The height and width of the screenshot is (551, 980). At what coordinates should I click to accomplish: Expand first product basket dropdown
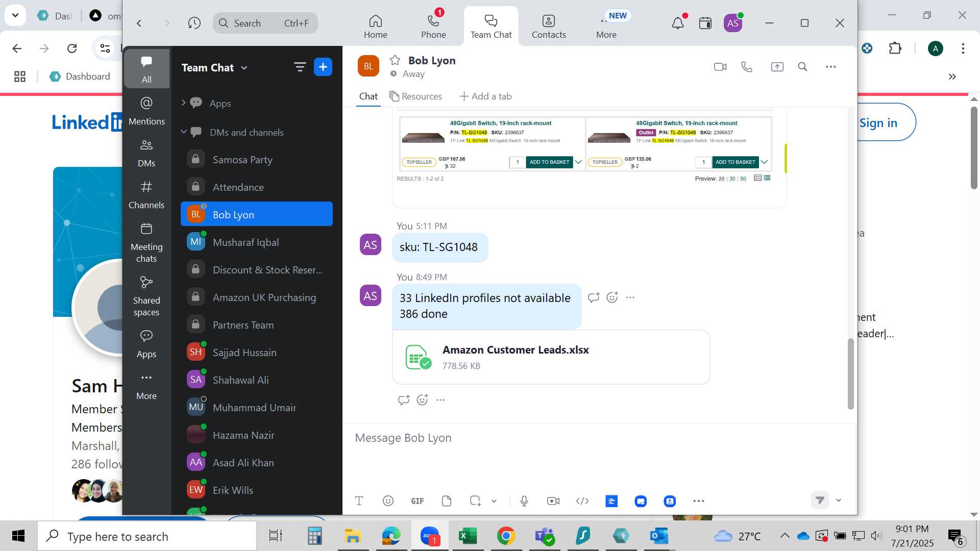click(578, 162)
